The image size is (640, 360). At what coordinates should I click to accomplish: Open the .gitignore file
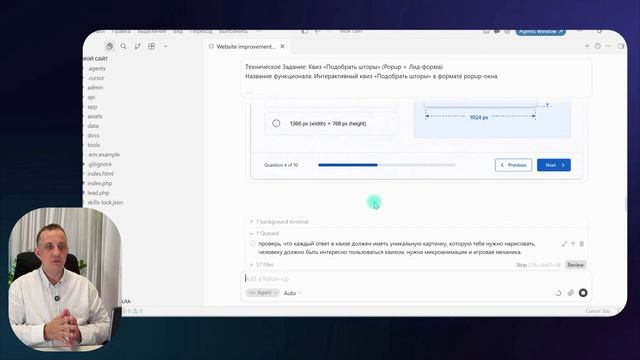point(100,164)
